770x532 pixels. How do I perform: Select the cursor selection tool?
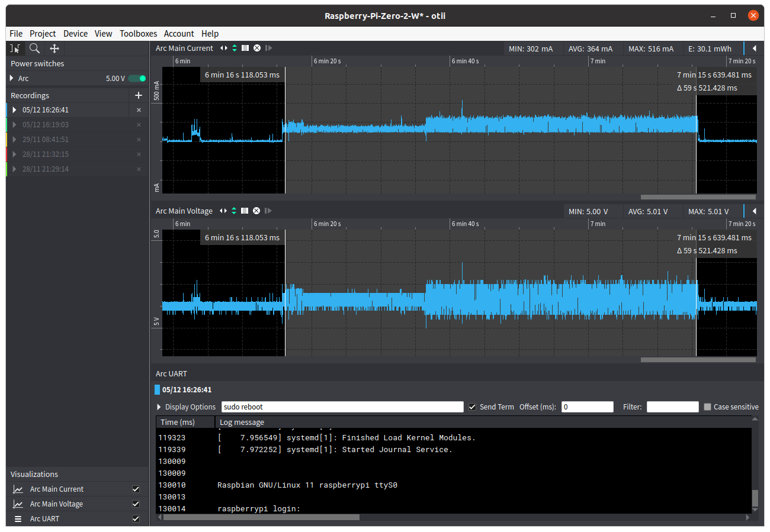tap(15, 49)
